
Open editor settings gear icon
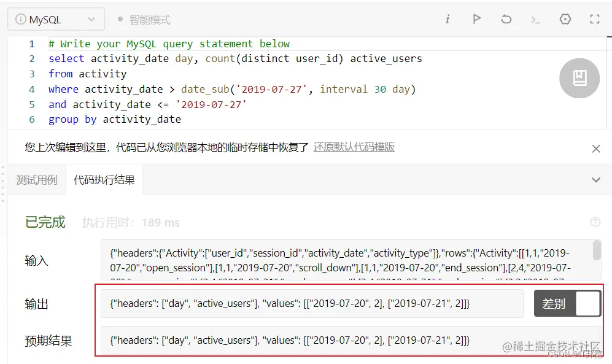[x=565, y=19]
